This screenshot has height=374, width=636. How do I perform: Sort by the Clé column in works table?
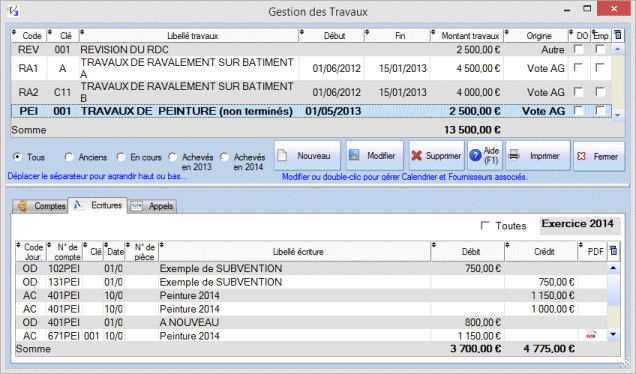tap(63, 36)
